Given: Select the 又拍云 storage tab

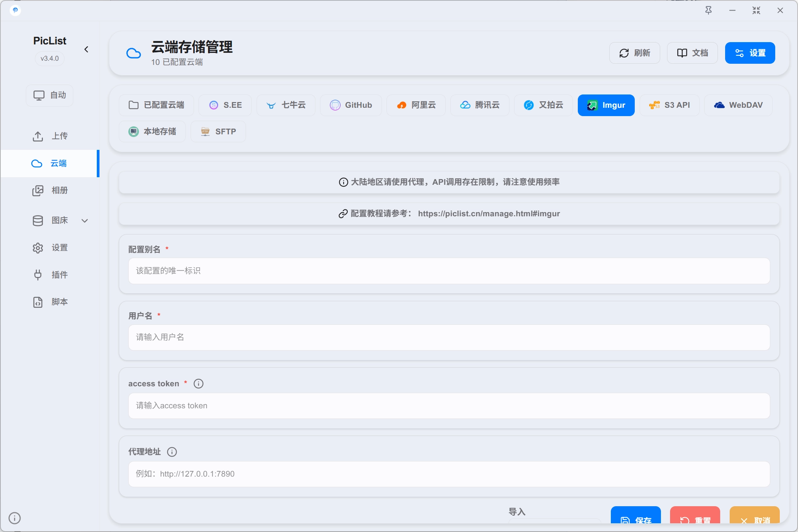Looking at the screenshot, I should [543, 105].
